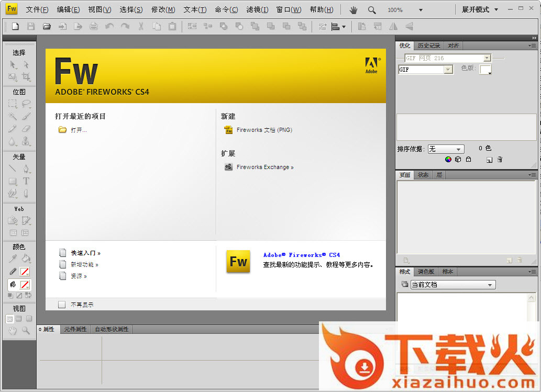Check the 不再显示 checkbox
The image size is (541, 392).
click(x=62, y=305)
